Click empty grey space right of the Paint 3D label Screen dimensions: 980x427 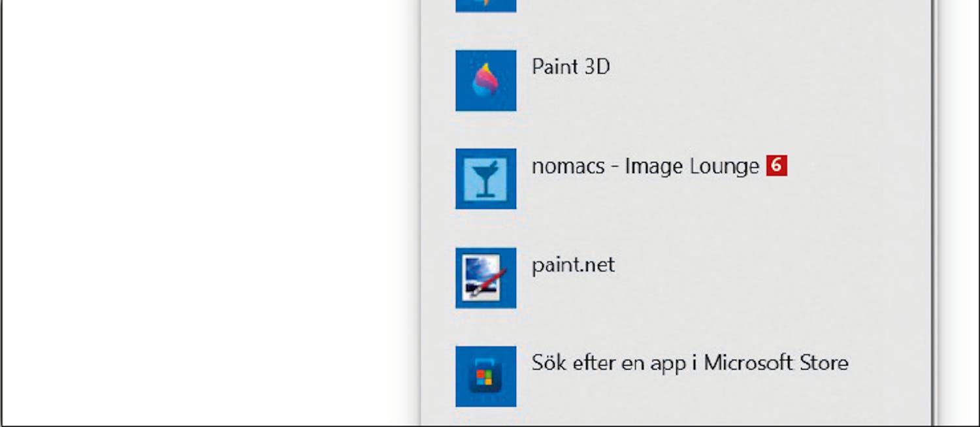point(771,67)
